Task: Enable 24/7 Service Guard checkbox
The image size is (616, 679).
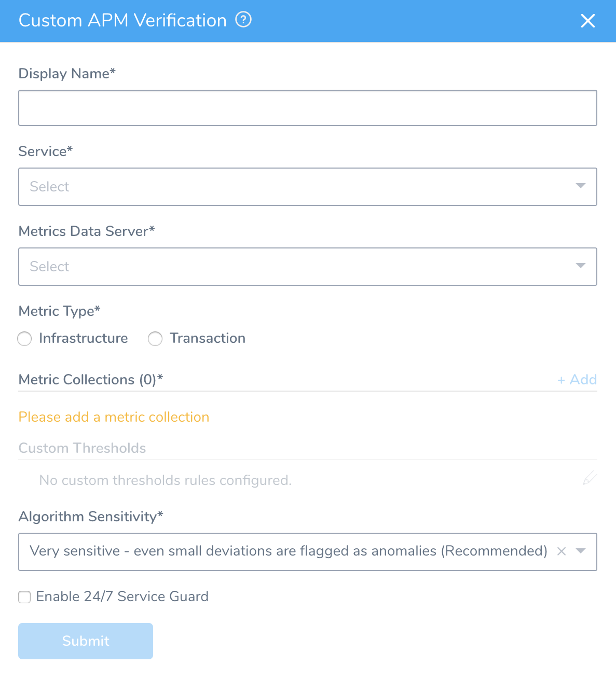Action: 24,597
